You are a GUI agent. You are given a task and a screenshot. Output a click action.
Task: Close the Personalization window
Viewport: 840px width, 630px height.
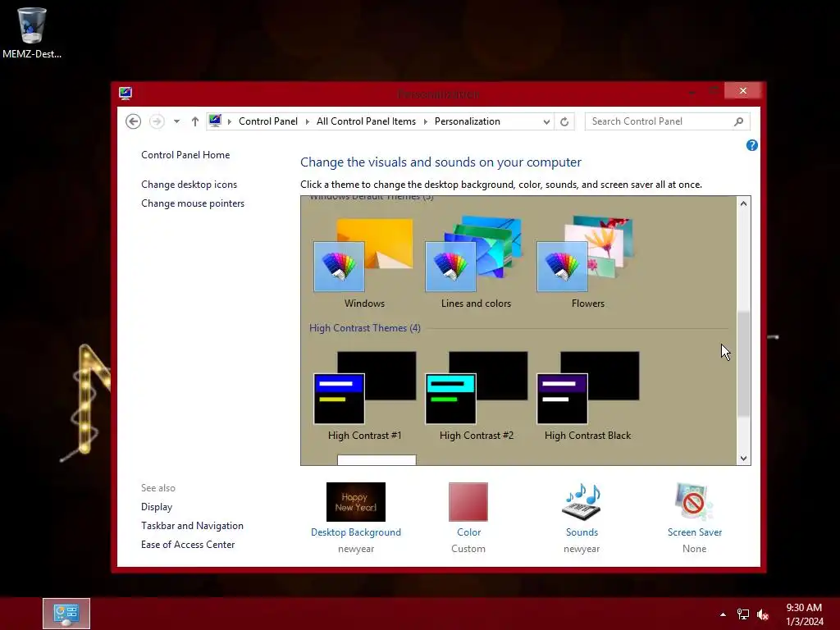[742, 90]
